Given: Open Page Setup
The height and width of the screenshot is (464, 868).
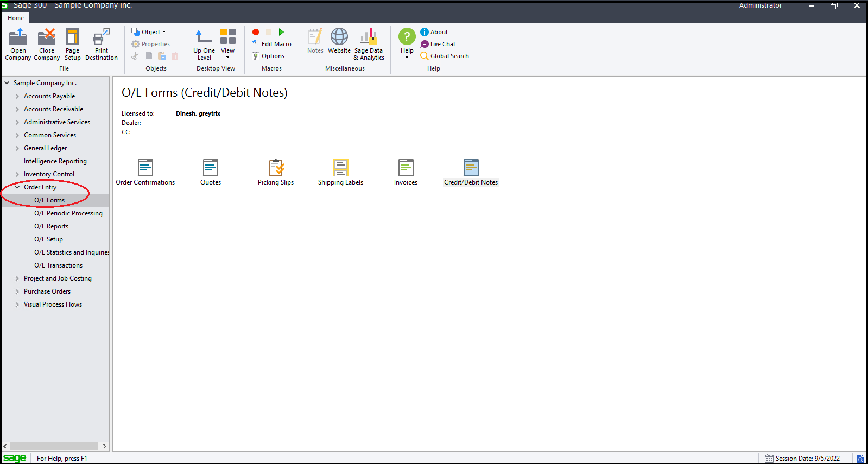Looking at the screenshot, I should pyautogui.click(x=73, y=45).
